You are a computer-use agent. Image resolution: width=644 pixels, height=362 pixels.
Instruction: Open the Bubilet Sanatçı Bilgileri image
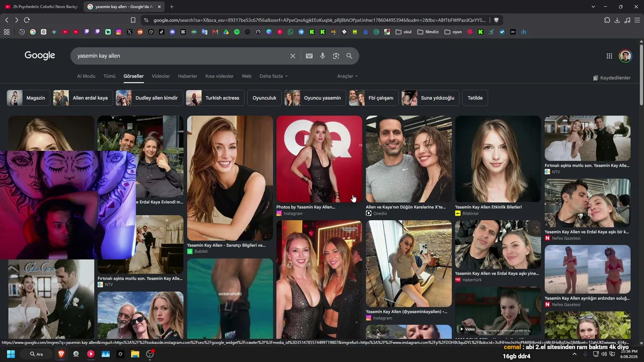(230, 178)
